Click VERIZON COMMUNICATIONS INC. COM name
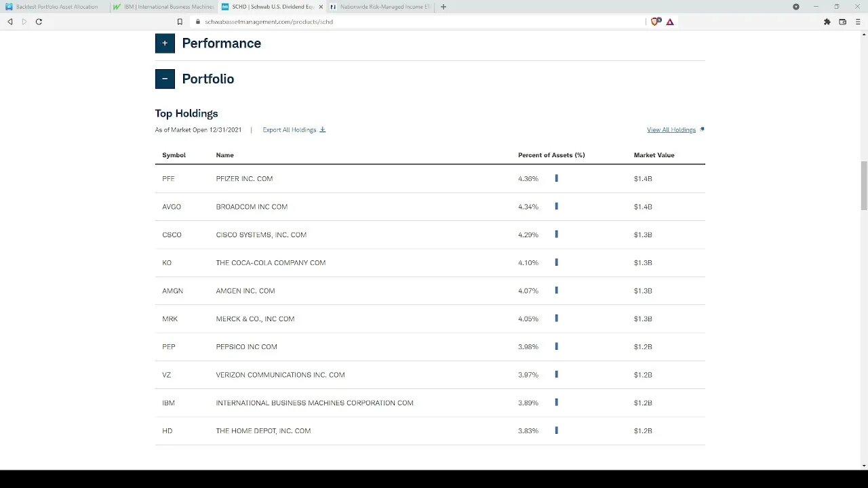Image resolution: width=868 pixels, height=488 pixels. point(280,375)
